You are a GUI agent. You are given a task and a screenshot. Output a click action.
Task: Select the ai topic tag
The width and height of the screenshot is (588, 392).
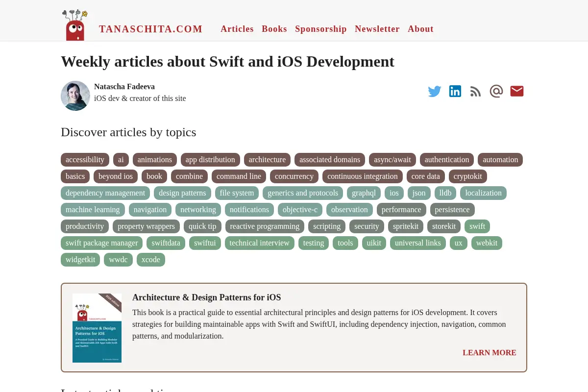coord(121,160)
